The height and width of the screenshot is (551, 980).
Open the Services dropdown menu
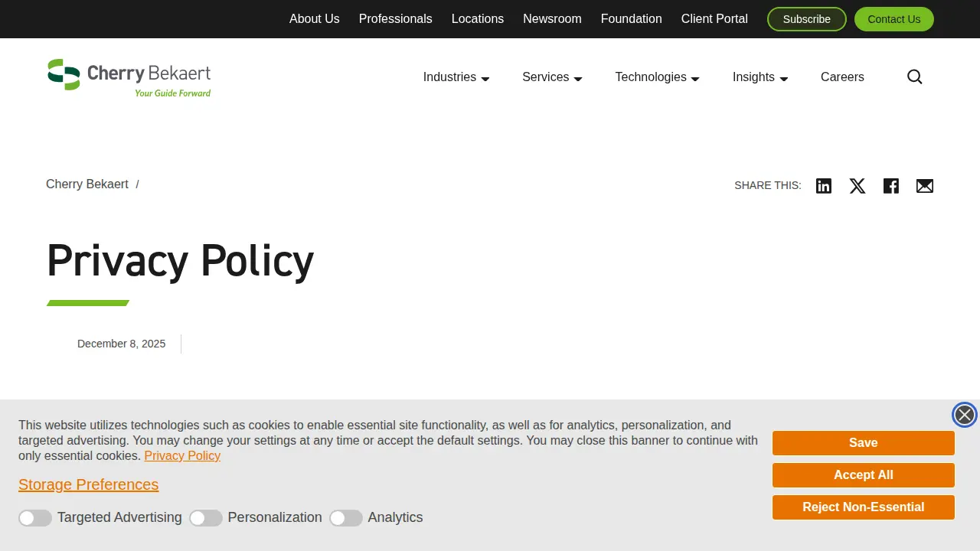point(552,77)
